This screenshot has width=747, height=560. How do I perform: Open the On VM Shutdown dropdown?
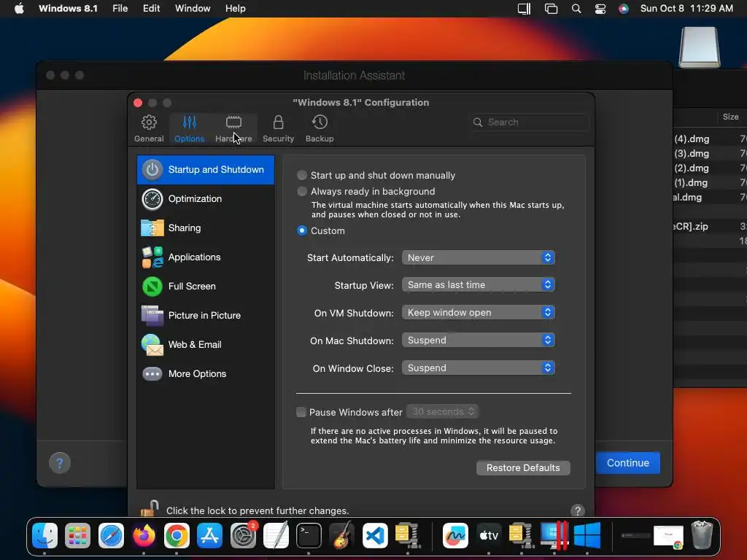[479, 312]
